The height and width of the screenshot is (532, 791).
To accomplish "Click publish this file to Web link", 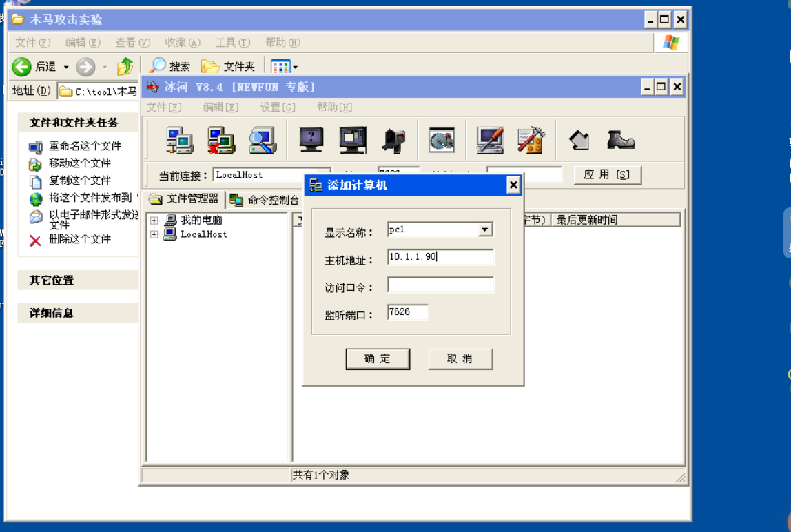I will tap(90, 197).
